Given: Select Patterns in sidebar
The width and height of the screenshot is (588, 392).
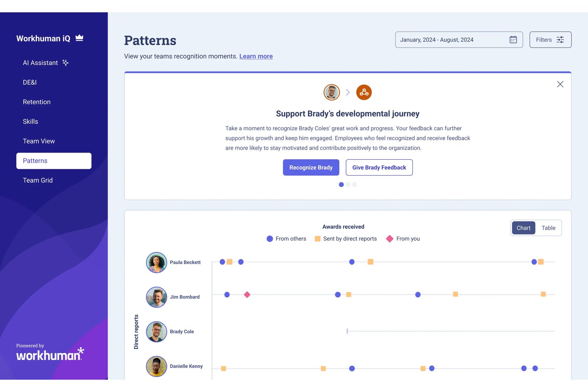Looking at the screenshot, I should (x=54, y=161).
